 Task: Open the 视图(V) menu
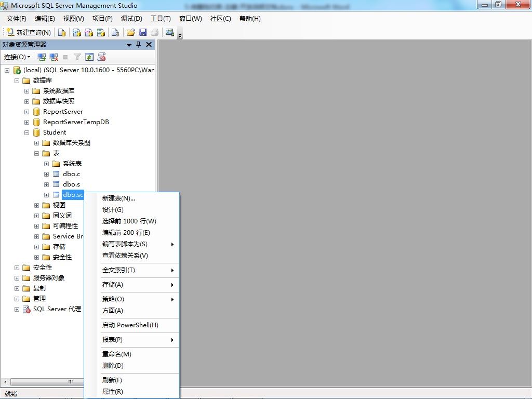74,19
